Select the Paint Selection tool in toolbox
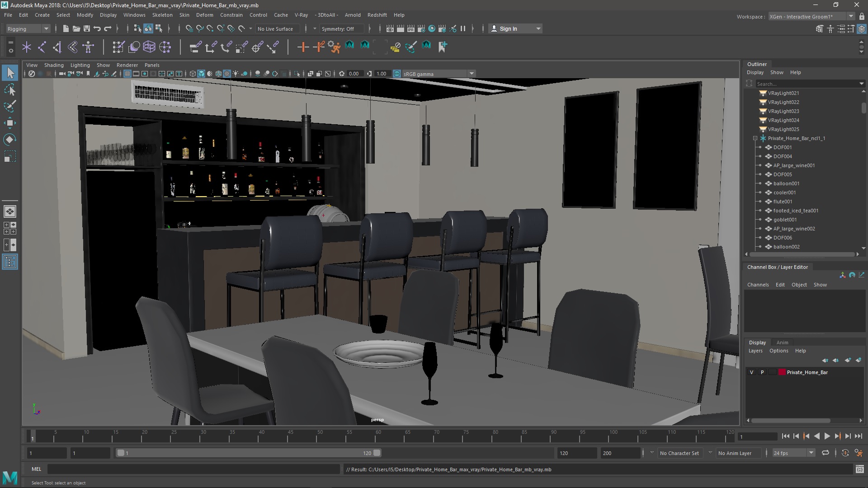This screenshot has height=488, width=868. click(10, 106)
